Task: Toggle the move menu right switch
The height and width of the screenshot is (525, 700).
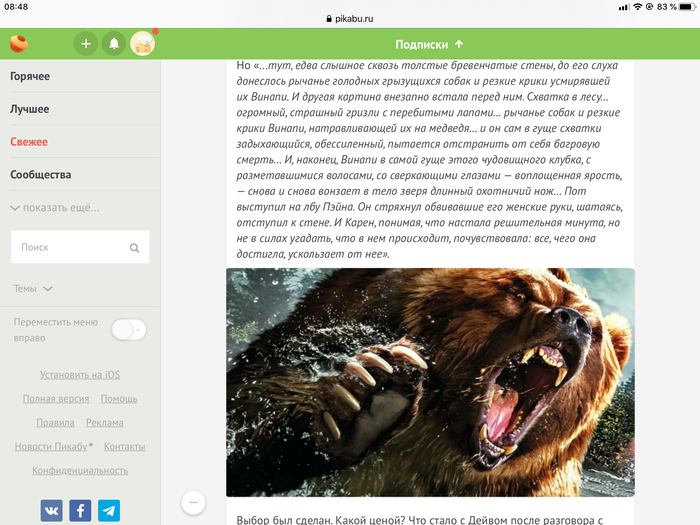Action: click(128, 329)
